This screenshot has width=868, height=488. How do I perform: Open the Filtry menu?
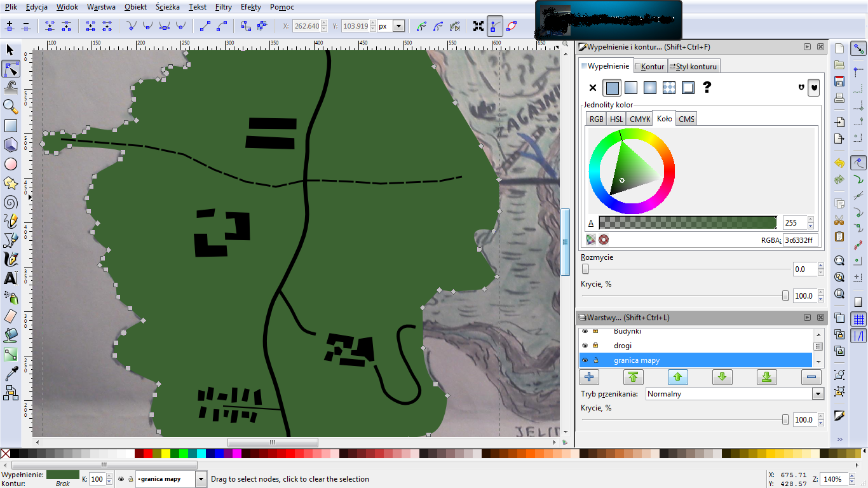tap(224, 7)
